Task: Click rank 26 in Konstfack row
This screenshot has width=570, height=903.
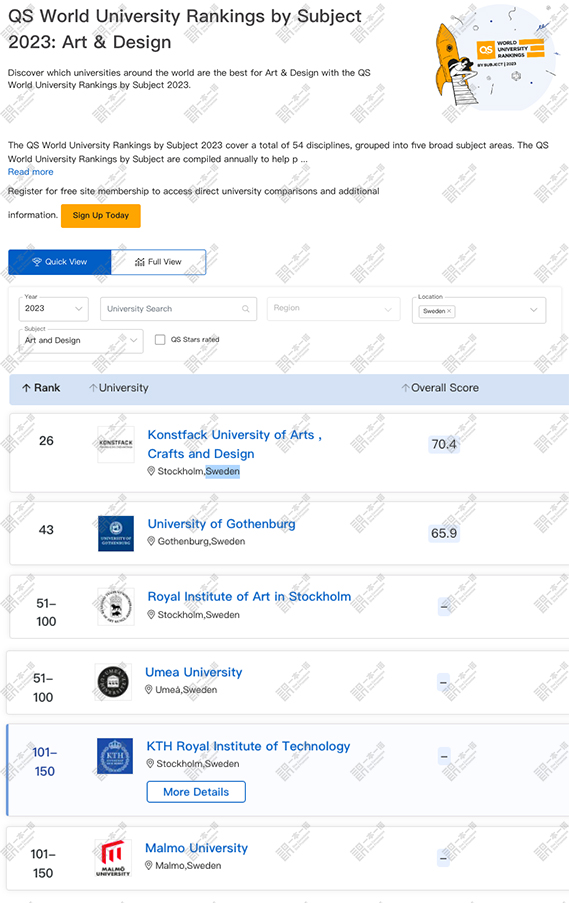Action: click(46, 441)
